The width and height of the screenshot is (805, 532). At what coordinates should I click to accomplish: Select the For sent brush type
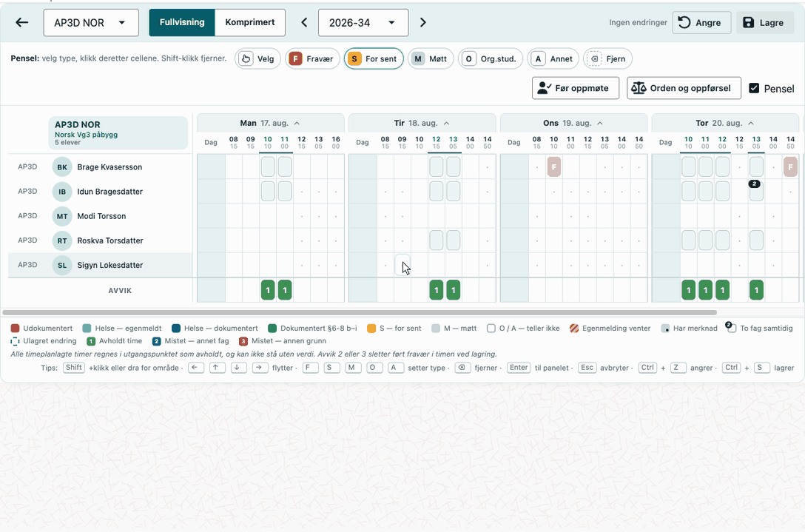pyautogui.click(x=374, y=58)
